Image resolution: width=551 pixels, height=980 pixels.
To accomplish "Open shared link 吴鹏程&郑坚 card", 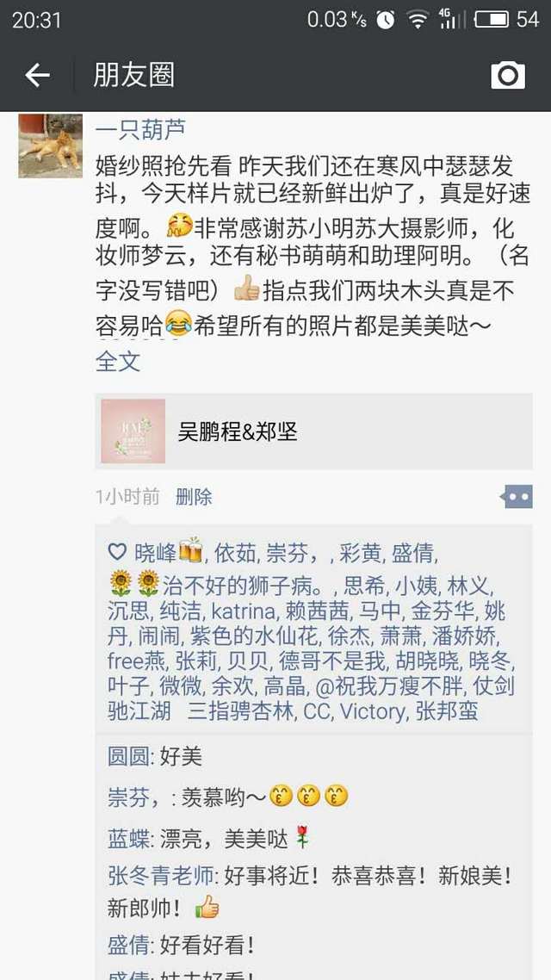I will point(313,431).
